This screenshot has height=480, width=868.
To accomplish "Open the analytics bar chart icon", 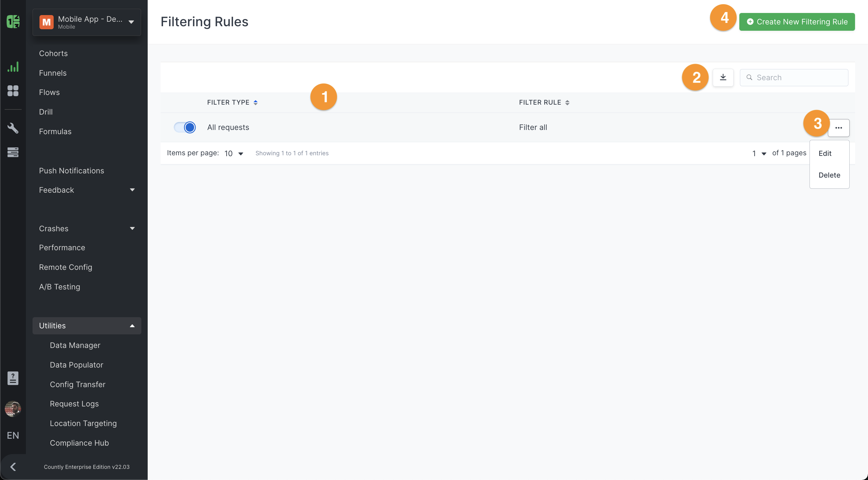I will pyautogui.click(x=13, y=67).
